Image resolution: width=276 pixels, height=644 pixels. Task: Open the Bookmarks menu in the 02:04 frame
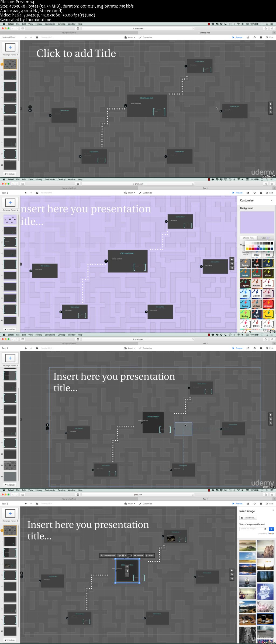coord(50,24)
